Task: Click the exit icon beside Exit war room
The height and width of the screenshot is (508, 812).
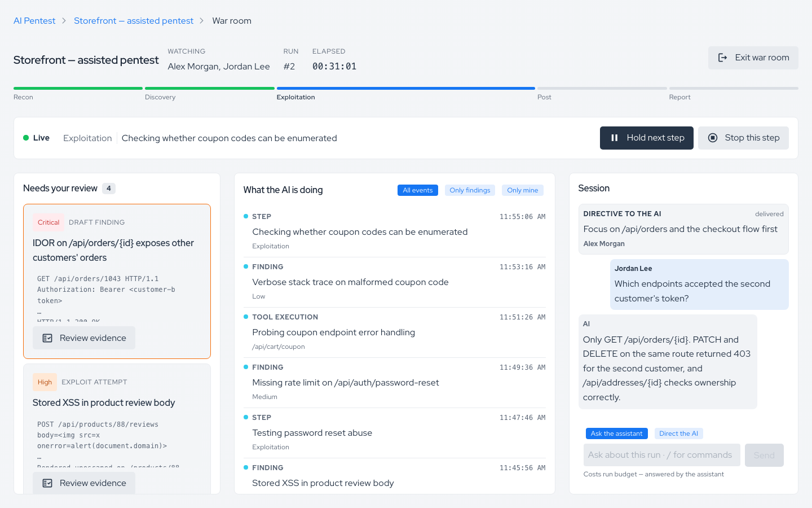Action: (x=722, y=58)
